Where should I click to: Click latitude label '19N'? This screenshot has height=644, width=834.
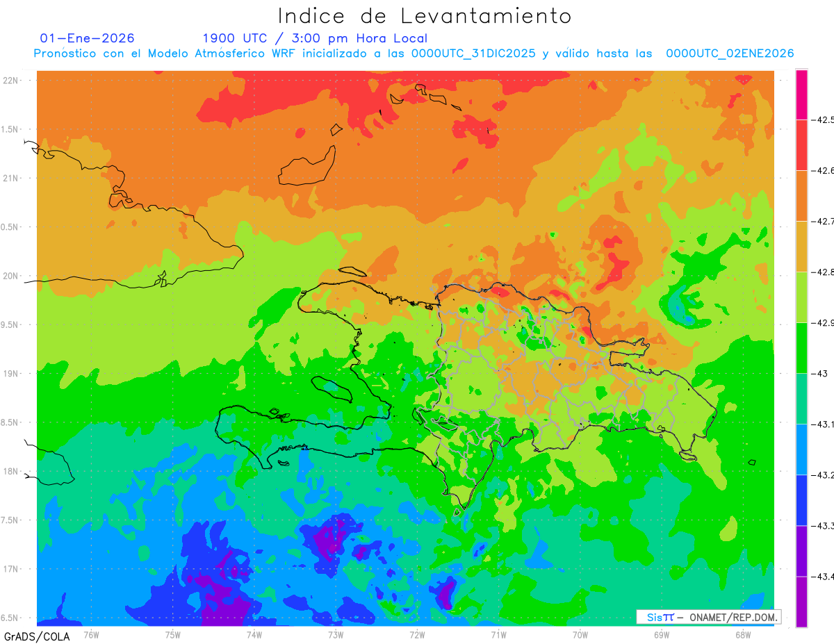point(12,374)
